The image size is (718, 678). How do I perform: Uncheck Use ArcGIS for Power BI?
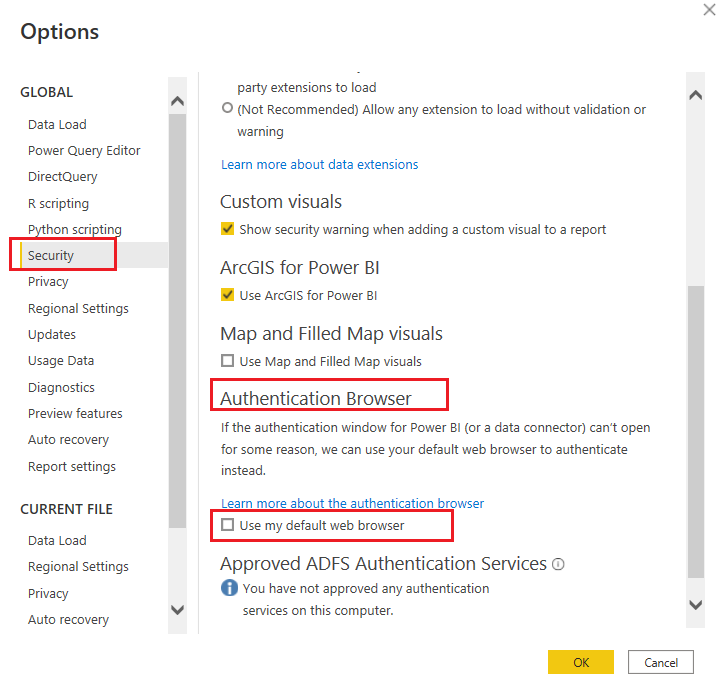coord(228,294)
